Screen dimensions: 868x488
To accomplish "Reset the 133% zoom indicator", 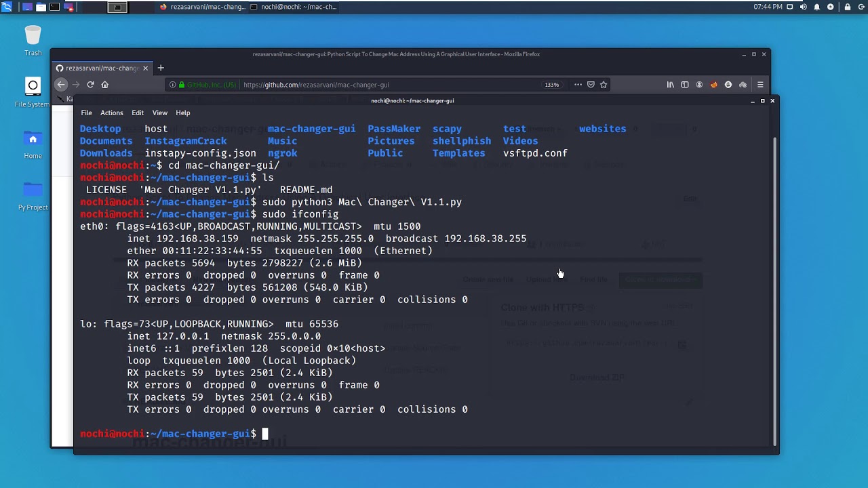I will [551, 85].
